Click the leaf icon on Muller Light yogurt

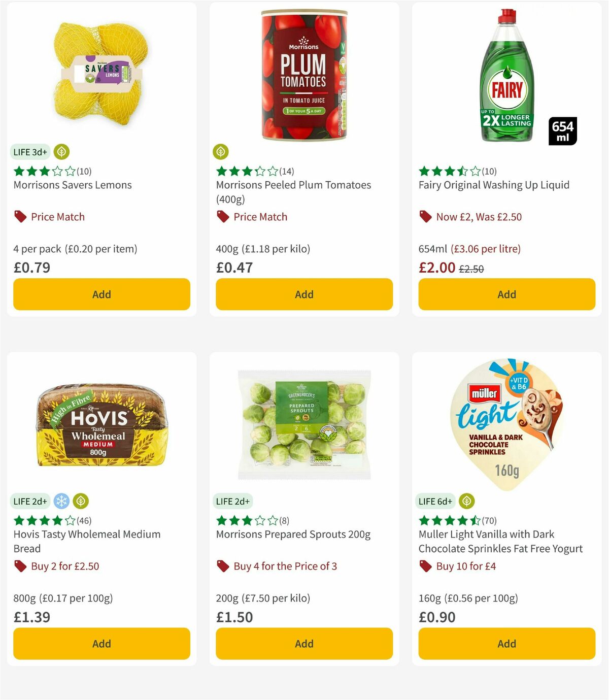click(466, 501)
